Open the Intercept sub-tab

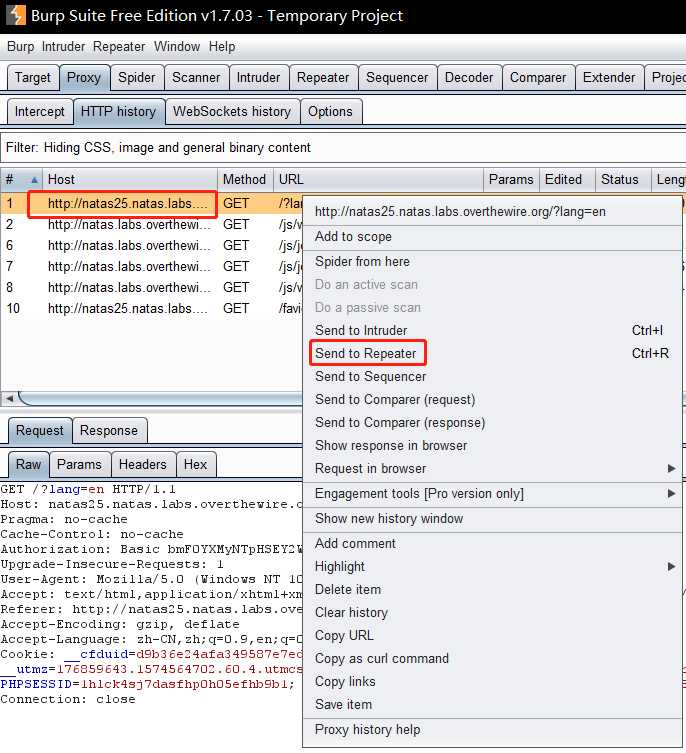coord(39,111)
